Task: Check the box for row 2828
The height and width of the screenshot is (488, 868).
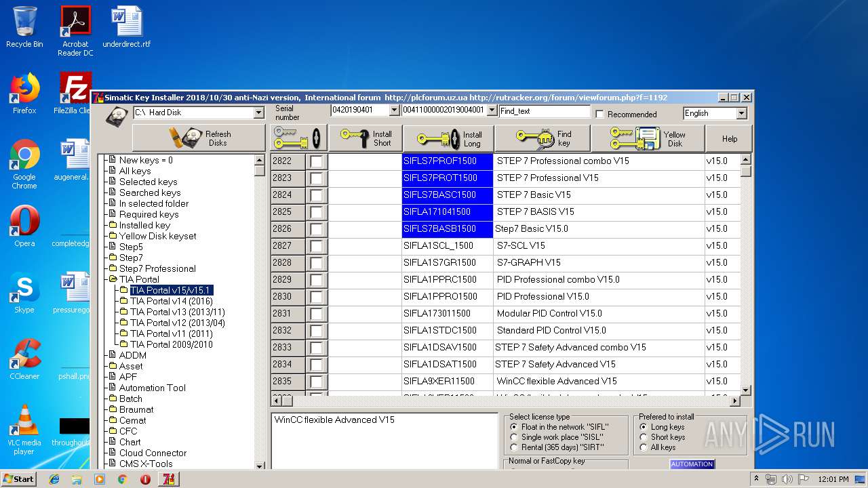Action: 317,263
